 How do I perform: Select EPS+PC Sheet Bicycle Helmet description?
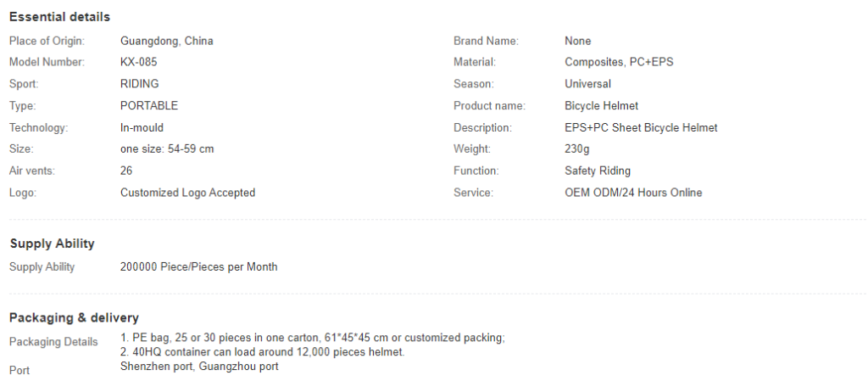pos(641,128)
